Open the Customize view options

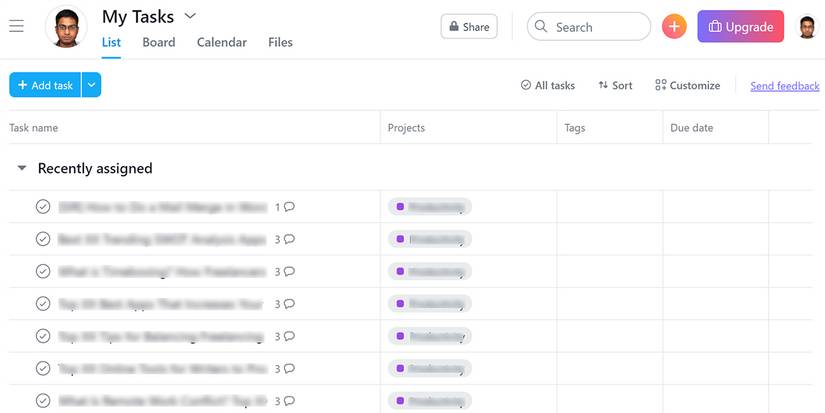[x=687, y=85]
